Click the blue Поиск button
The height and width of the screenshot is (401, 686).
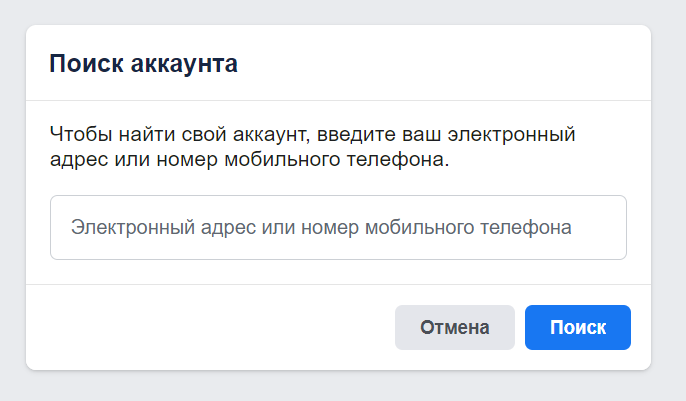[577, 328]
